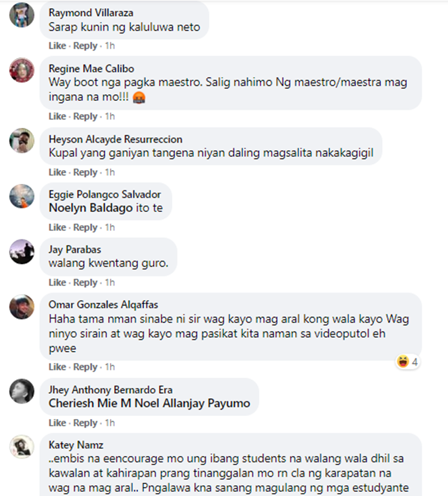Open Katey Namz's name link
This screenshot has width=448, height=496.
pos(76,445)
